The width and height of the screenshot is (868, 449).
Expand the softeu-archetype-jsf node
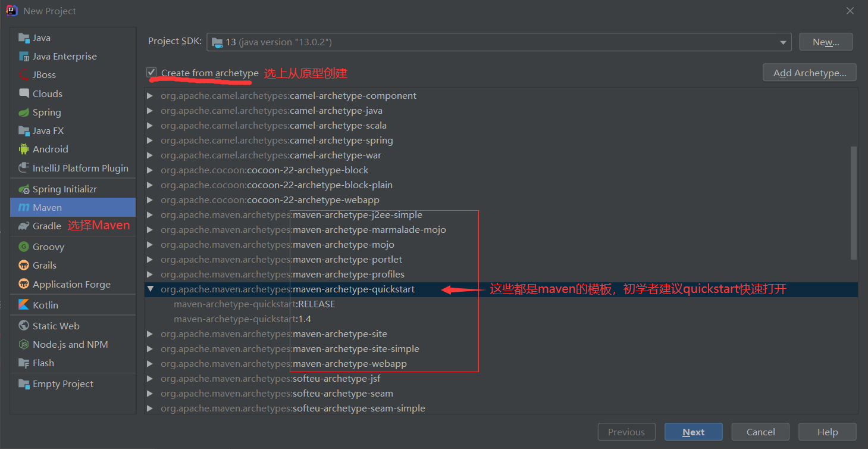(150, 379)
